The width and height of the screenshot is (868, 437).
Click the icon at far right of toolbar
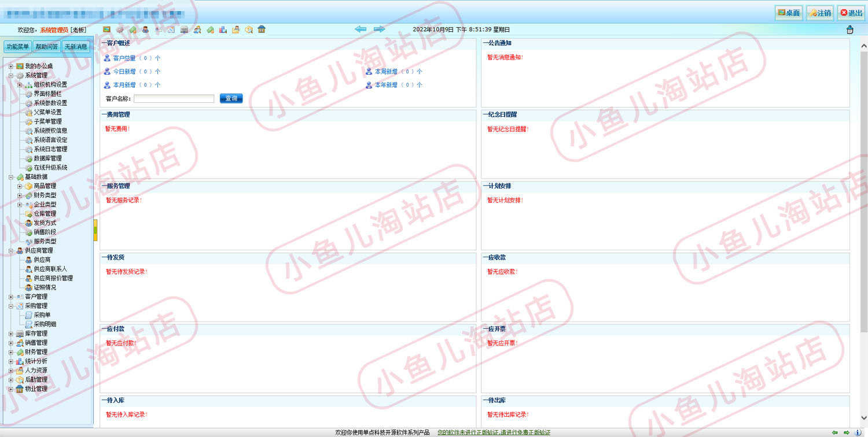click(849, 29)
